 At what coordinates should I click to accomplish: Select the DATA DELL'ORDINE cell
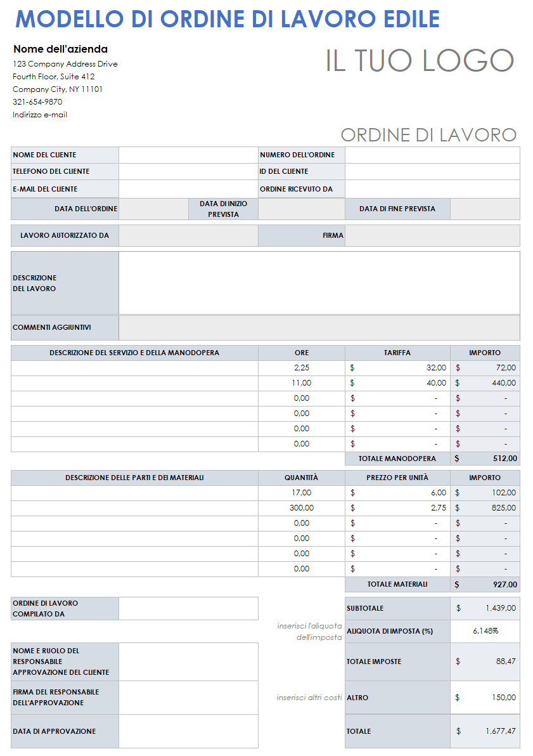pyautogui.click(x=155, y=209)
